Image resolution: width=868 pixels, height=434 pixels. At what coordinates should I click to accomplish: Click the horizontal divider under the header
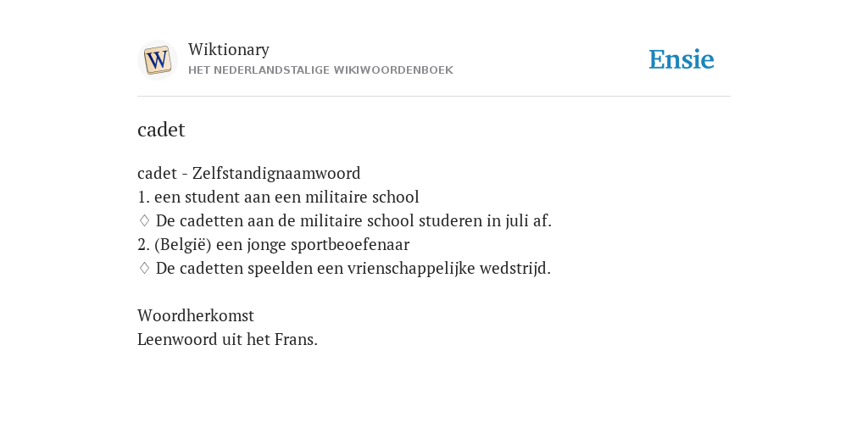tap(434, 97)
